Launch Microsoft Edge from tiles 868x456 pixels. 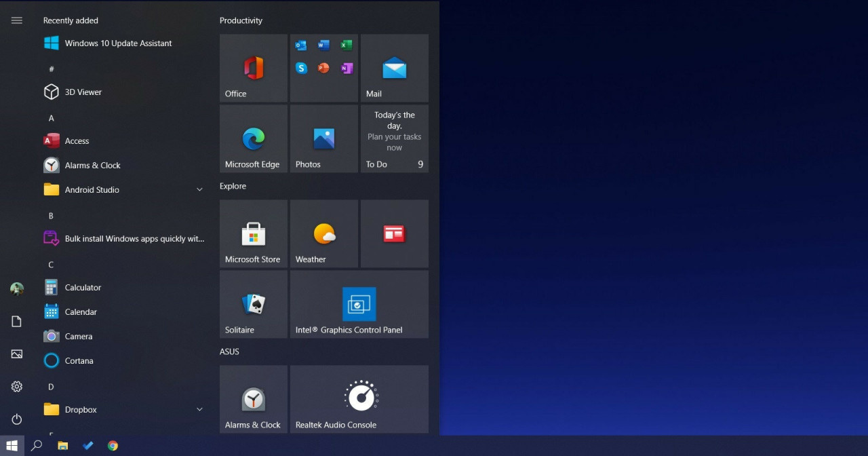(253, 139)
